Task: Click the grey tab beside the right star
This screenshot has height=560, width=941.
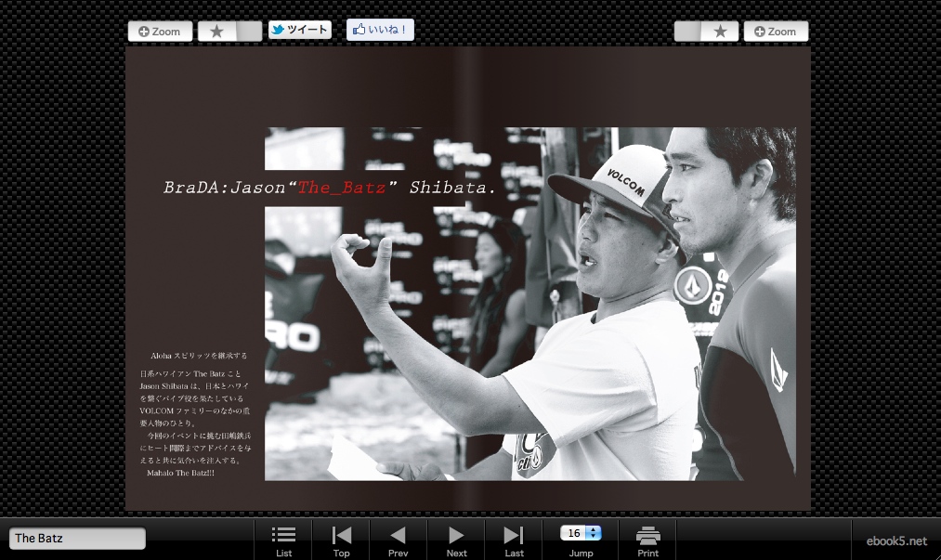Action: (687, 32)
